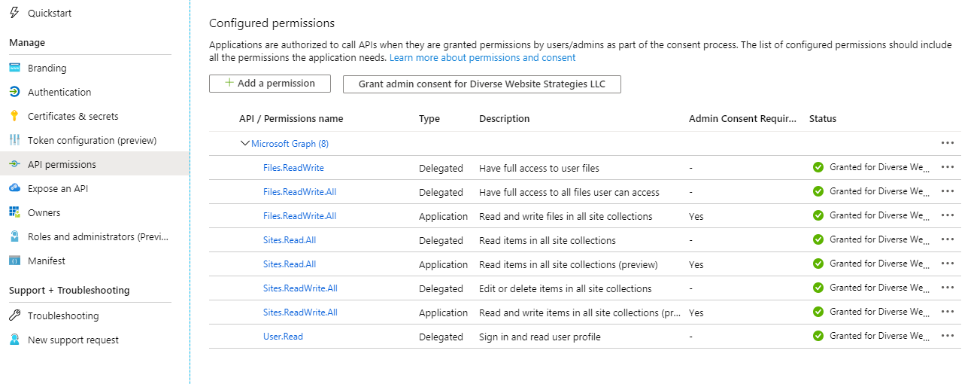Click the Troubleshooting wrench icon
This screenshot has height=384, width=980.
point(14,315)
